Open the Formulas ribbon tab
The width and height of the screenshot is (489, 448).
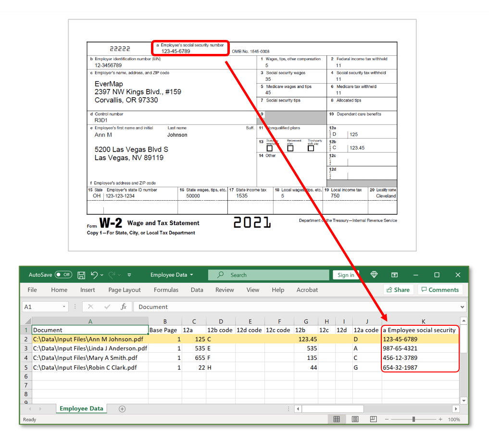tap(166, 290)
